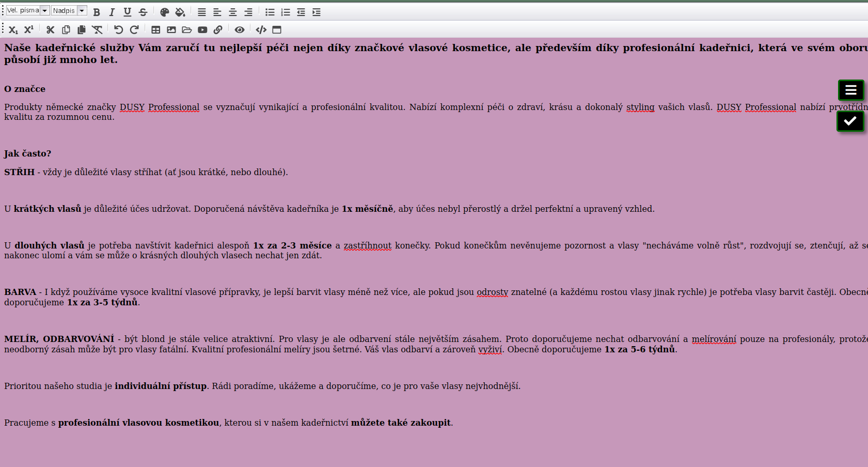Click the bold phrase 'dlouhých vlasů'
868x467 pixels.
50,245
